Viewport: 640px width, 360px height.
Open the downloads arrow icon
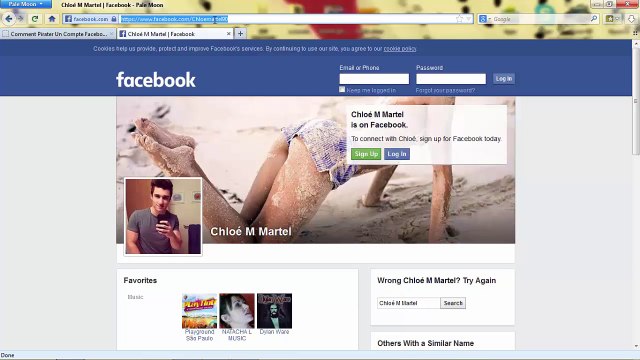(x=631, y=19)
